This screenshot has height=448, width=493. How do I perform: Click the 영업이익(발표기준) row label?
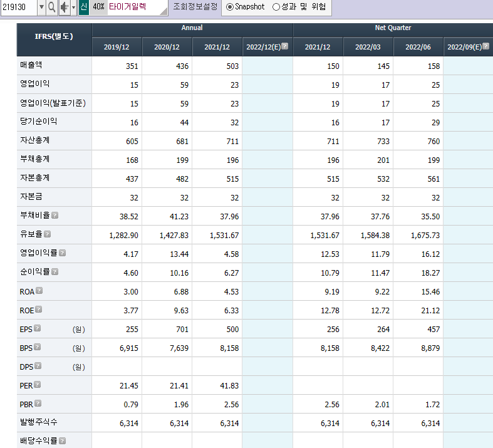click(53, 103)
